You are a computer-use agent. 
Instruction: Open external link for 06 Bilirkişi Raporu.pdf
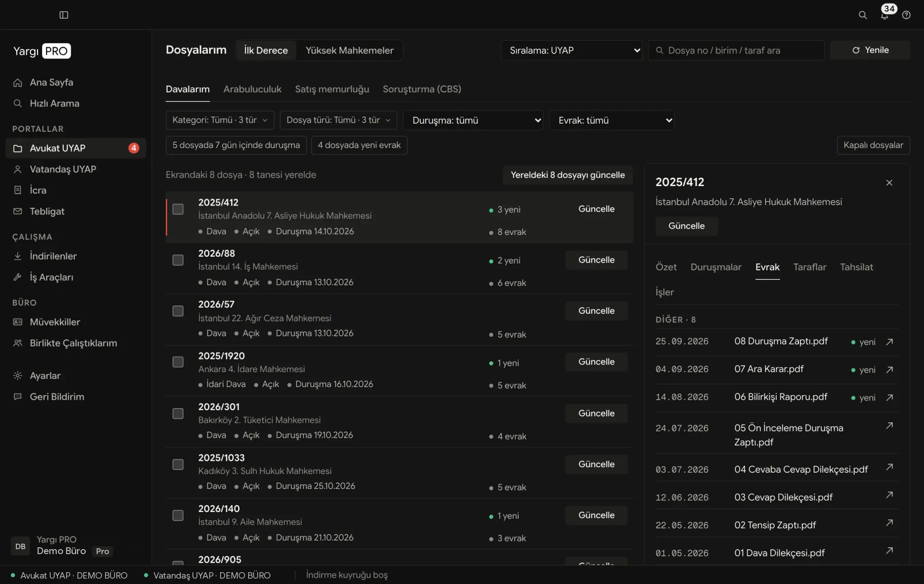890,397
